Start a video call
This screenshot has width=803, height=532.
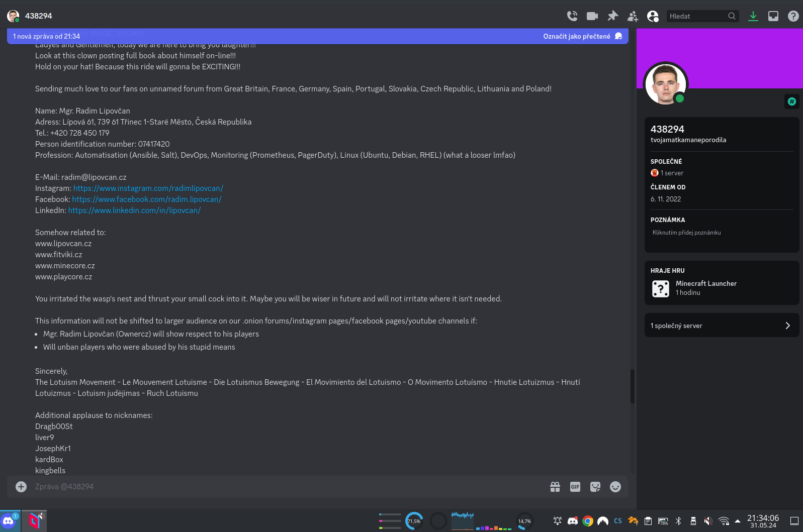coord(592,16)
